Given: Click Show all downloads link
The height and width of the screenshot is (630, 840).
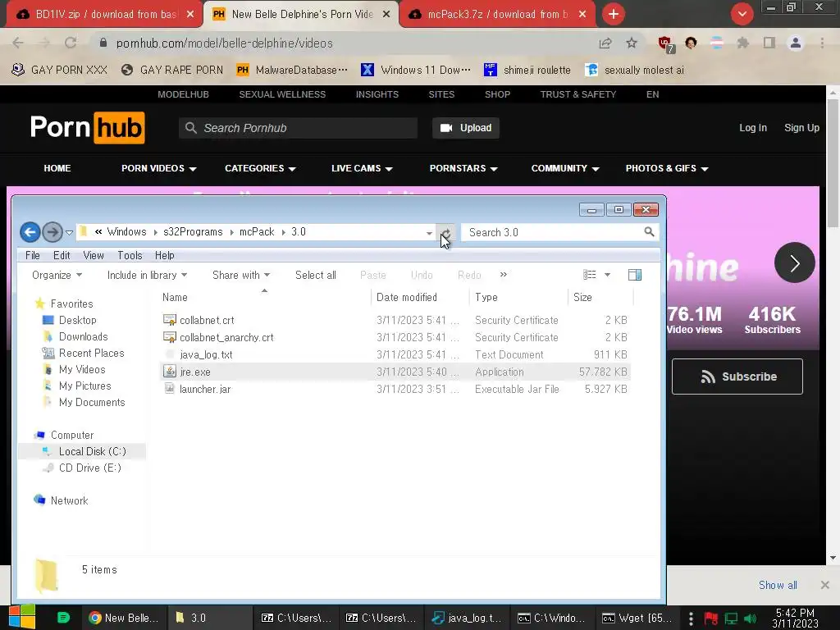Looking at the screenshot, I should pyautogui.click(x=778, y=585).
